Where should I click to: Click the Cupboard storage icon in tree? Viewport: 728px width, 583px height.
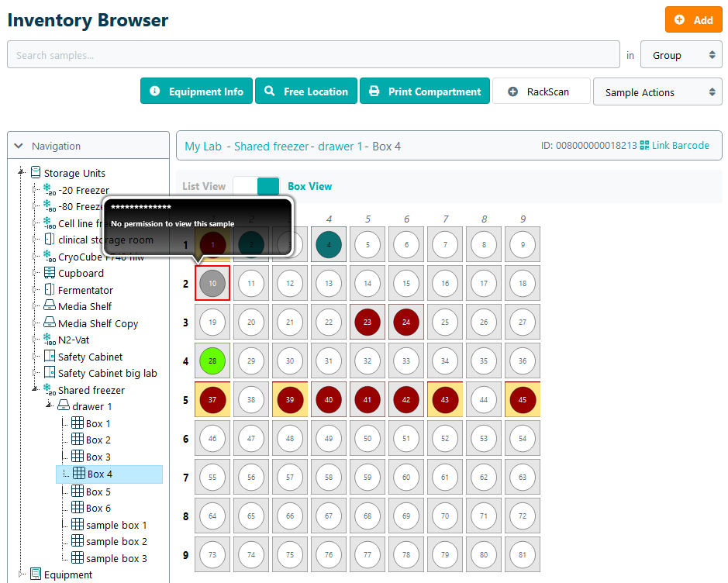point(50,273)
